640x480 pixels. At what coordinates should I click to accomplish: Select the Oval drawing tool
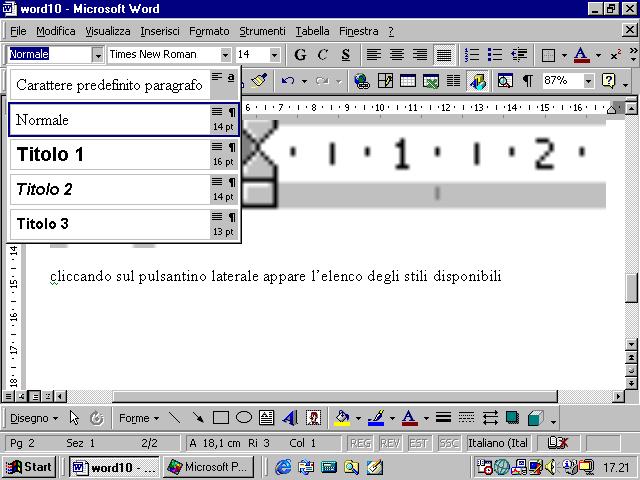coord(244,418)
